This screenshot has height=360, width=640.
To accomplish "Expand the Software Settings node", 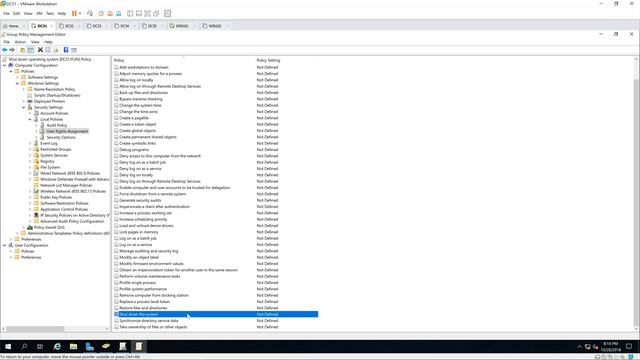I will pos(18,77).
